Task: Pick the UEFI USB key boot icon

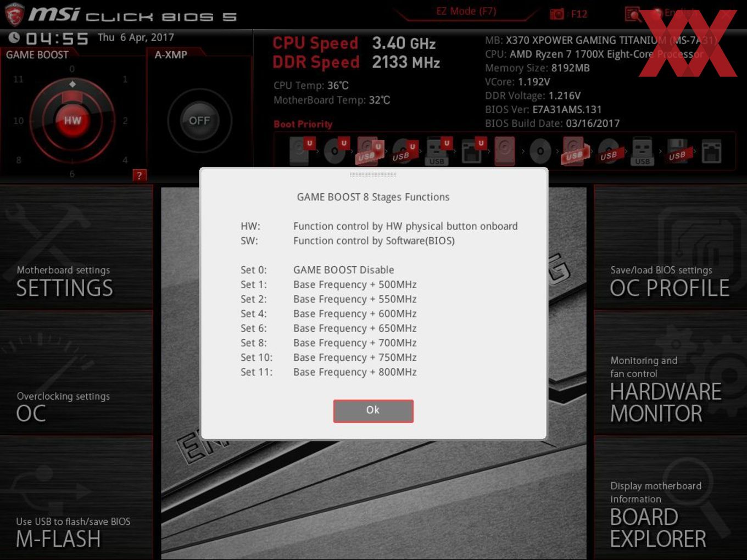Action: click(x=438, y=151)
